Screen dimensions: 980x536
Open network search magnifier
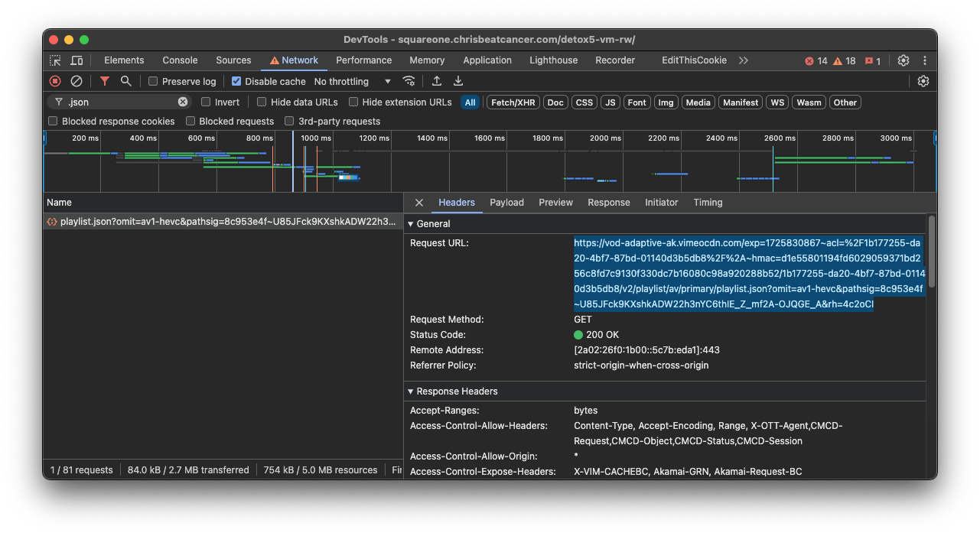125,81
